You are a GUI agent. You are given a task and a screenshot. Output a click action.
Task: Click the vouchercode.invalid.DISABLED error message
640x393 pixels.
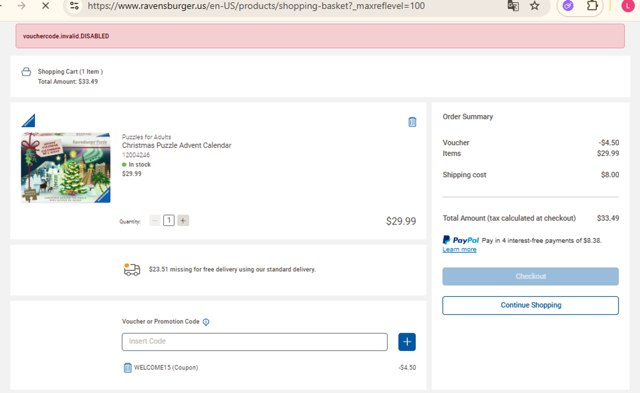click(x=66, y=36)
